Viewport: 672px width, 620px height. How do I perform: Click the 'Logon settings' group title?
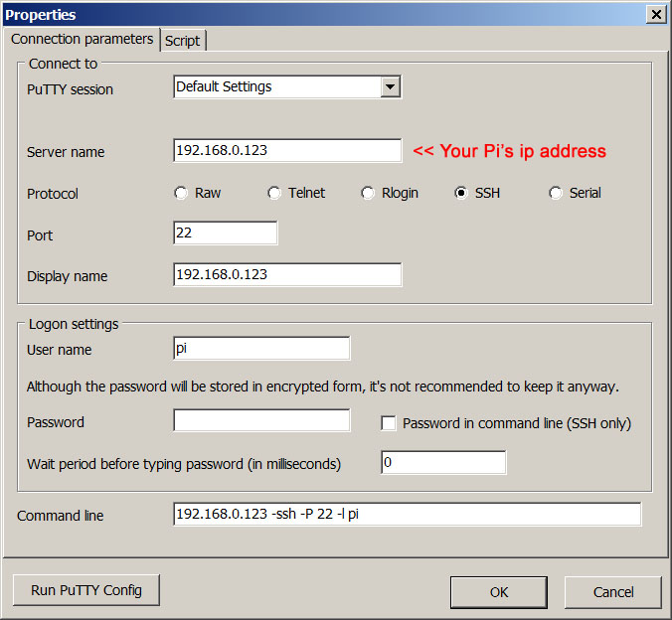(74, 324)
